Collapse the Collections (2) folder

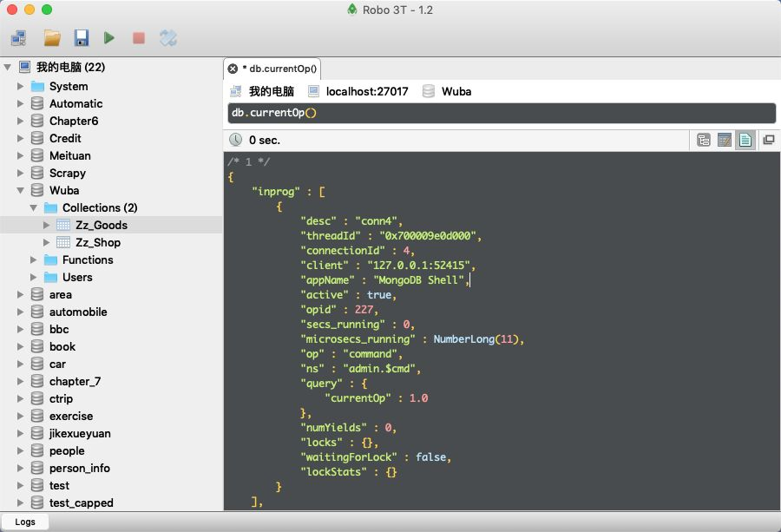tap(33, 207)
